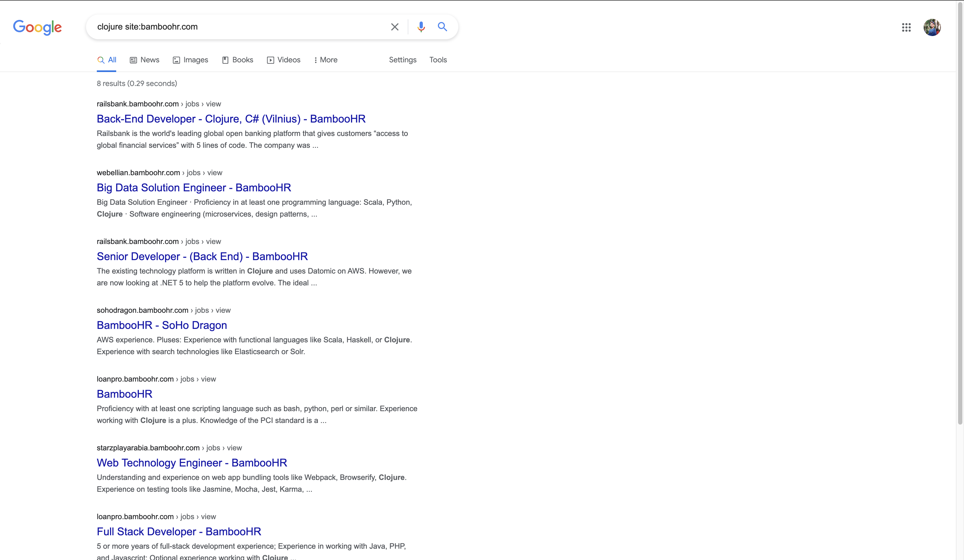
Task: Open the Back-End Developer Clojure C# Vilnius listing
Action: 231,119
